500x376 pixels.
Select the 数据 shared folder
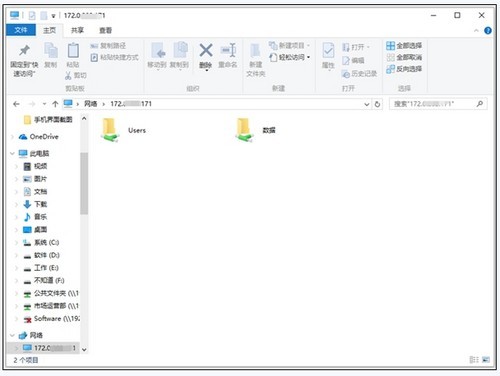coord(255,130)
